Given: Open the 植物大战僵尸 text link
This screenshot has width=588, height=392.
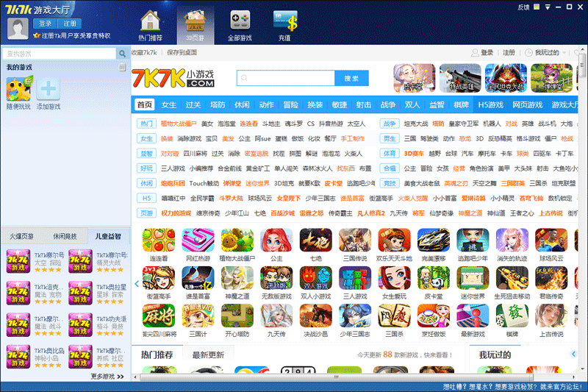Looking at the screenshot, I should coord(179,124).
